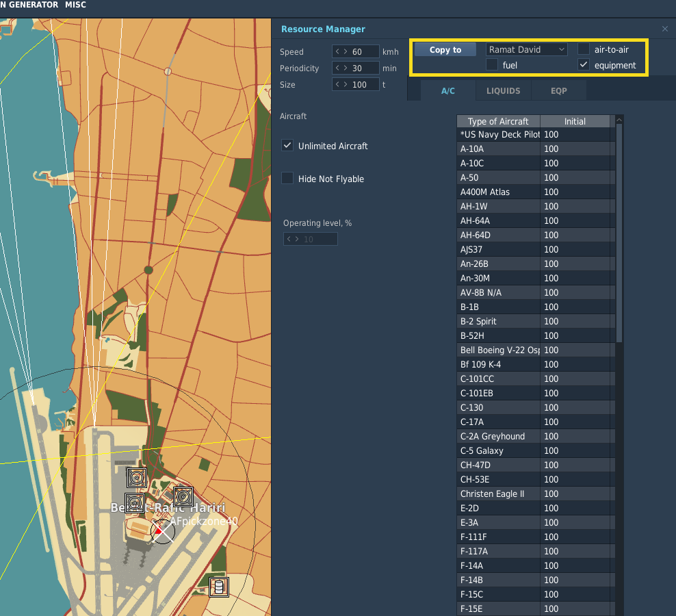Close the Resource Manager panel
This screenshot has width=676, height=616.
[665, 29]
